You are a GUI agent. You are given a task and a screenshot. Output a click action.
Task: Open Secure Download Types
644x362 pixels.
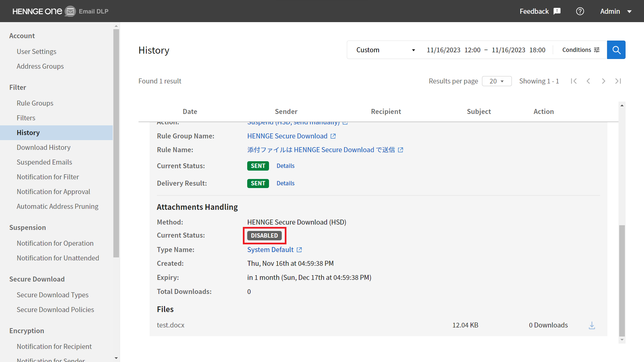(x=53, y=295)
